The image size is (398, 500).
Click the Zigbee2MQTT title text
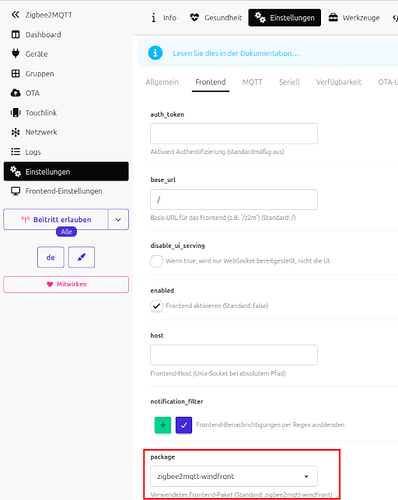pyautogui.click(x=49, y=15)
